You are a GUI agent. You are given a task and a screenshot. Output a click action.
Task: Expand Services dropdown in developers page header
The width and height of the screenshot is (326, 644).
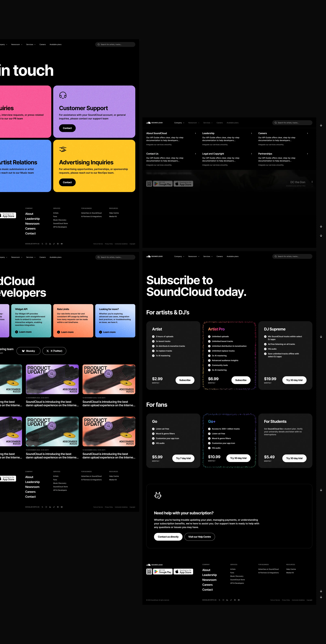[x=31, y=257]
